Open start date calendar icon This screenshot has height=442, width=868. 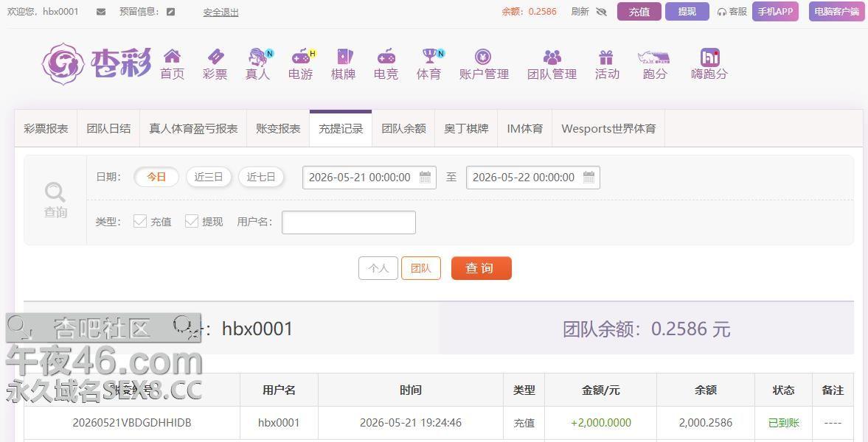click(425, 177)
